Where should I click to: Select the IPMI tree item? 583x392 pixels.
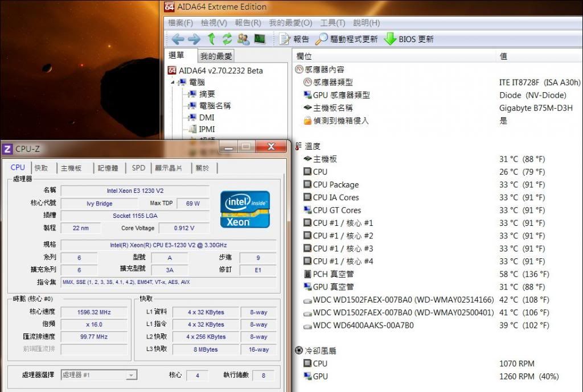(202, 129)
